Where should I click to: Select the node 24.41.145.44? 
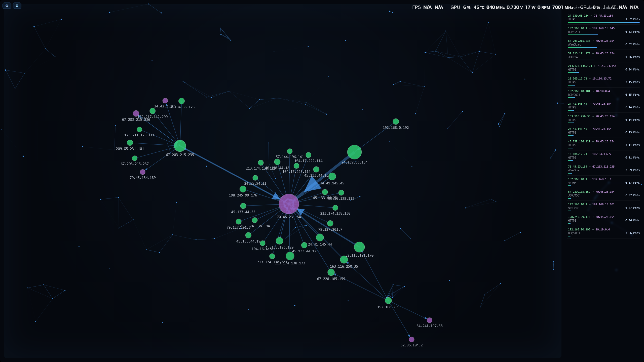coord(320,237)
